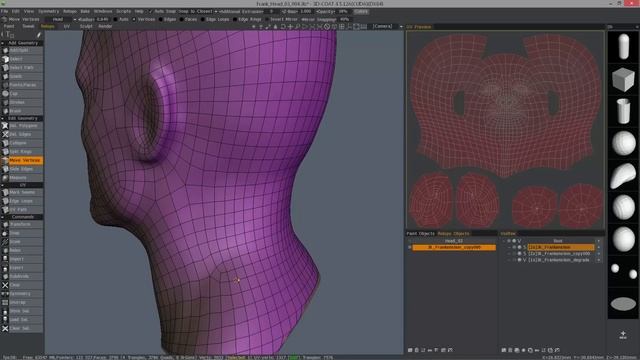Click the Load Sel. command button
Image resolution: width=640 pixels, height=360 pixels.
[x=22, y=320]
